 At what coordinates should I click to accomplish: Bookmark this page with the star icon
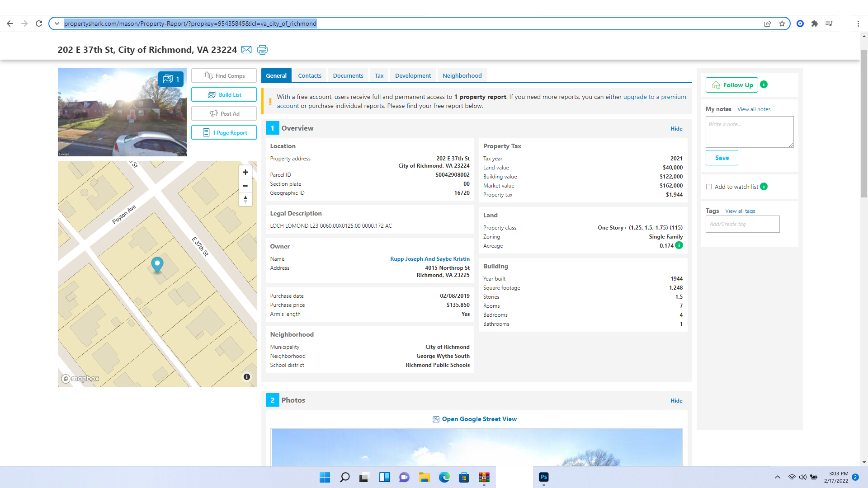point(782,23)
